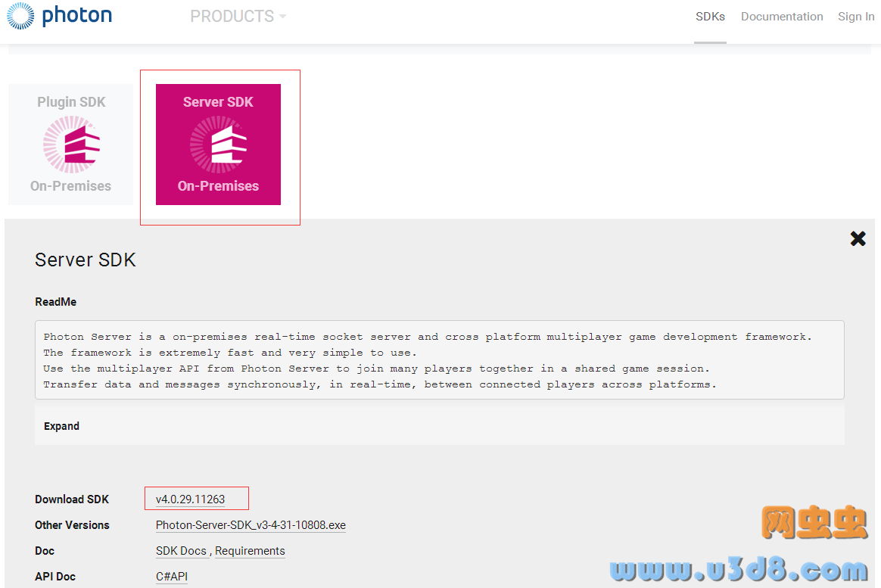Open the Documentation page
This screenshot has height=588, width=881.
(x=782, y=17)
